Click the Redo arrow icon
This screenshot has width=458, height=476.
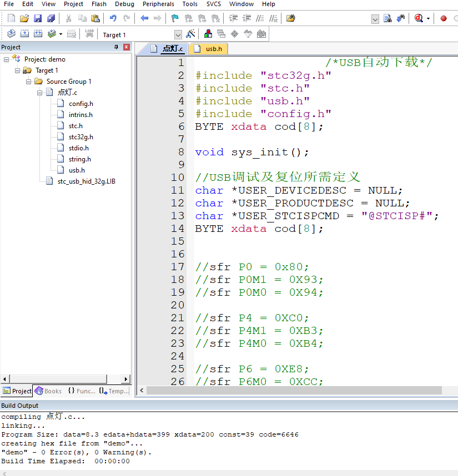point(127,18)
